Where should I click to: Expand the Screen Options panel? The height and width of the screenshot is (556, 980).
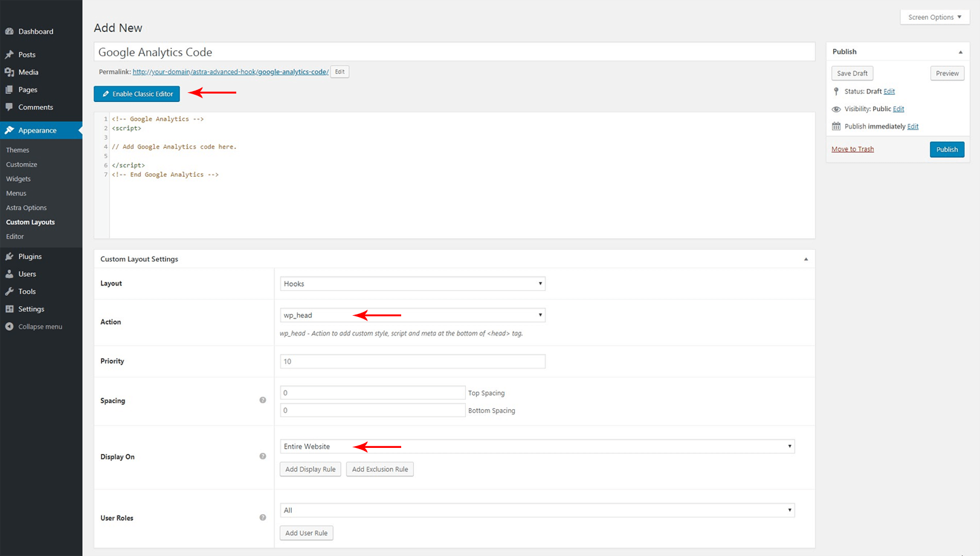tap(935, 17)
